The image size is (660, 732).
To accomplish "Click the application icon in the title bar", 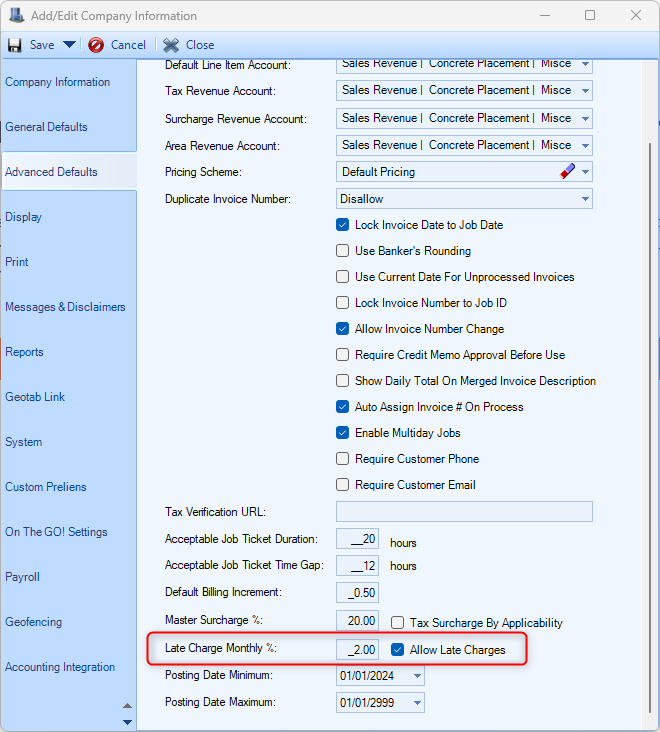I will point(16,15).
